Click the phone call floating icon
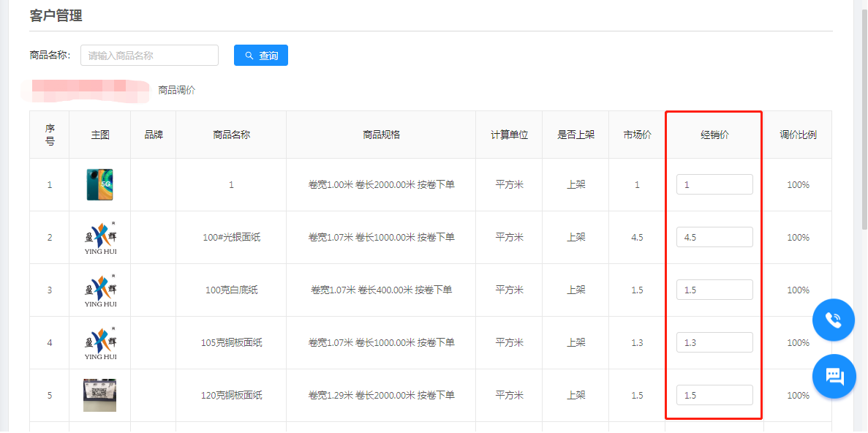This screenshot has height=433, width=868. pyautogui.click(x=834, y=320)
